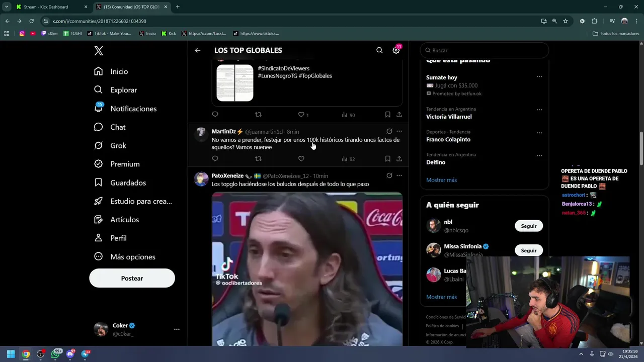Open Guardados bookmarks page
Screen dimensions: 644x362
point(120,183)
